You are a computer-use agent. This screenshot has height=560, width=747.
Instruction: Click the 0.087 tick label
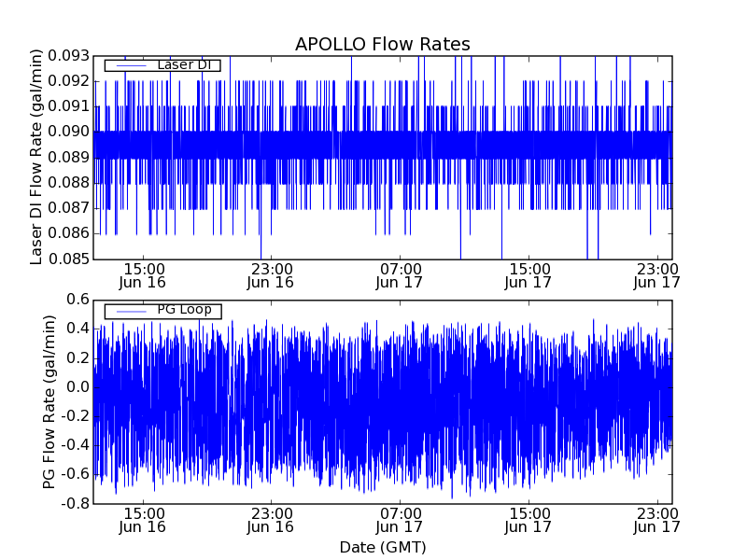68,208
